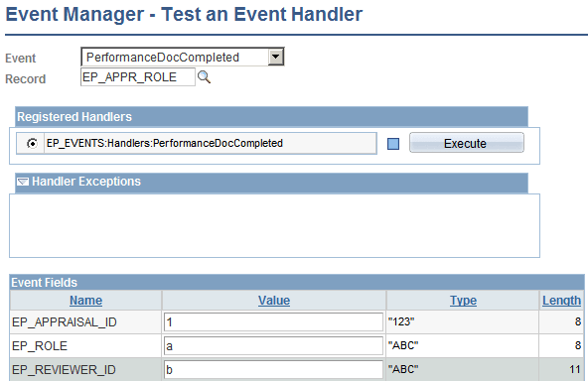Image resolution: width=588 pixels, height=381 pixels.
Task: Edit the EP_APPRAISAL_ID value field
Action: tap(273, 322)
